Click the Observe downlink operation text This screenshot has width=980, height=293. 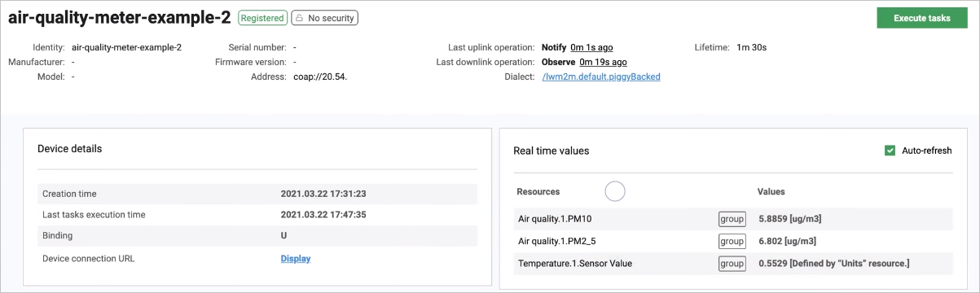point(559,62)
